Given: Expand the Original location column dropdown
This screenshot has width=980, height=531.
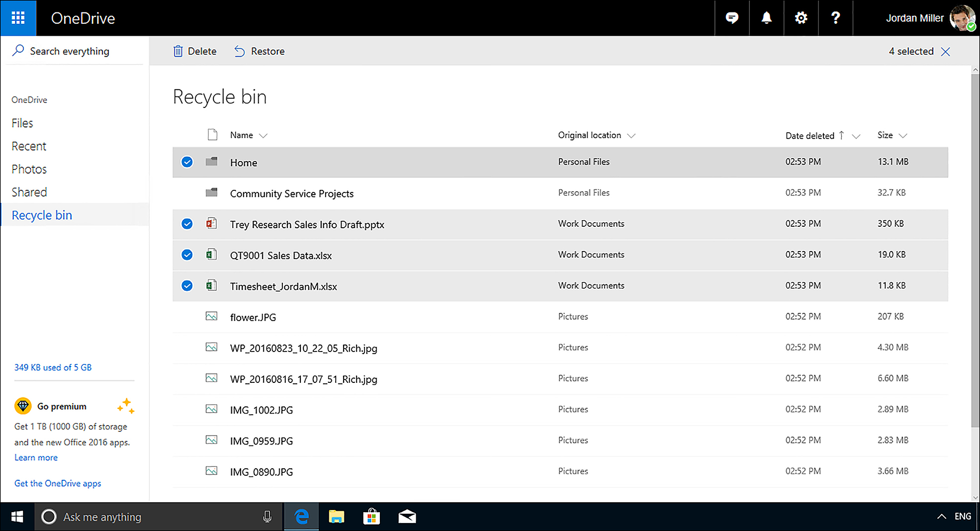Looking at the screenshot, I should click(x=631, y=136).
